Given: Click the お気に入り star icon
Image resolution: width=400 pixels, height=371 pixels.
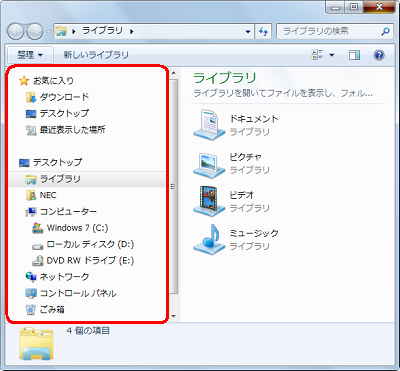Looking at the screenshot, I should coord(24,81).
